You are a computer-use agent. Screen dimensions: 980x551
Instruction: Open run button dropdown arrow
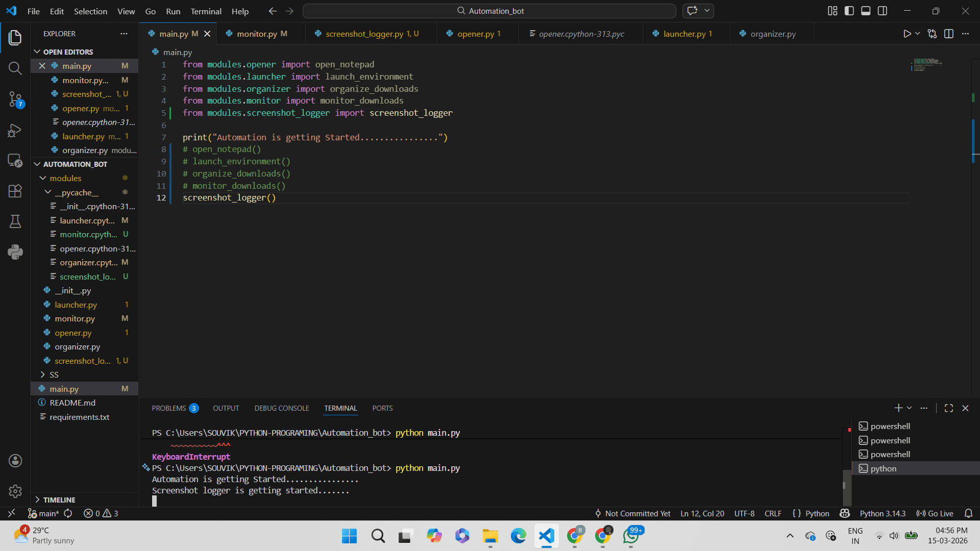point(917,34)
